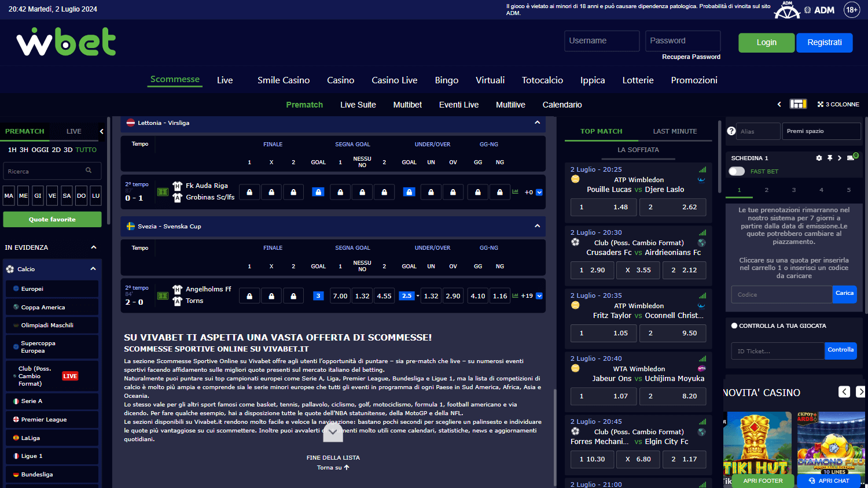Click the wbet logo

click(x=66, y=42)
